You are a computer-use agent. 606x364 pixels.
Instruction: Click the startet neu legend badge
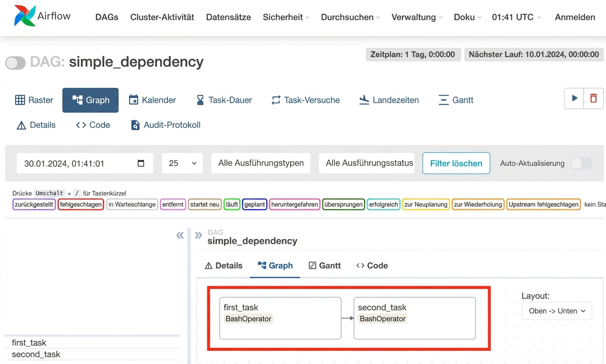(x=205, y=205)
